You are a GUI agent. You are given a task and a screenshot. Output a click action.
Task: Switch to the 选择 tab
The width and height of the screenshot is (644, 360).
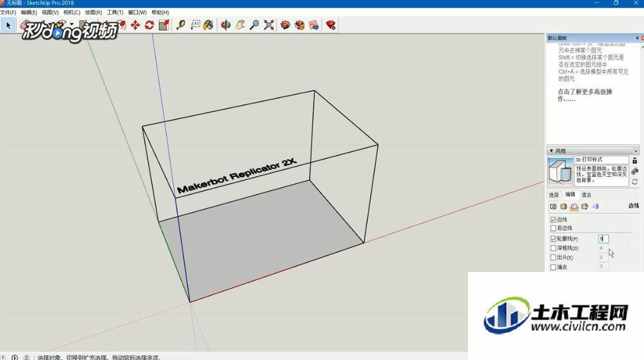tap(554, 195)
